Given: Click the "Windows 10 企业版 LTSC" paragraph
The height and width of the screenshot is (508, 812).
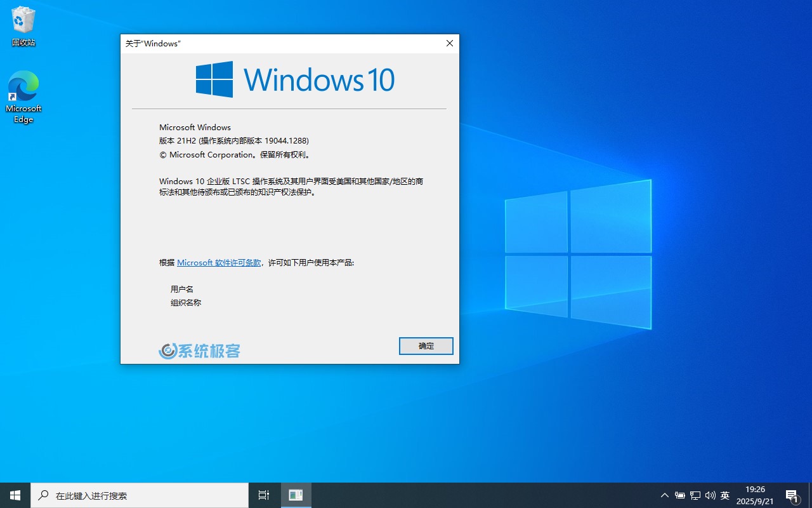Looking at the screenshot, I should (x=291, y=187).
